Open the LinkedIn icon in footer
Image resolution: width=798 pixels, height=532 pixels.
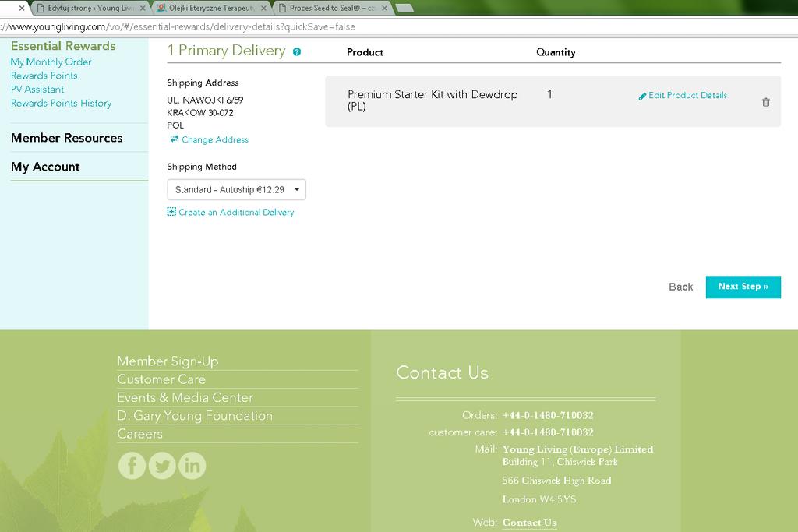pyautogui.click(x=192, y=465)
